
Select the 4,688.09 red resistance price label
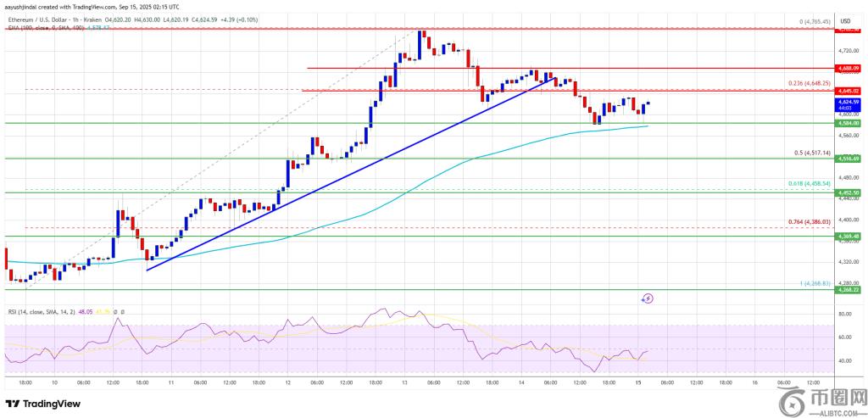pos(849,67)
